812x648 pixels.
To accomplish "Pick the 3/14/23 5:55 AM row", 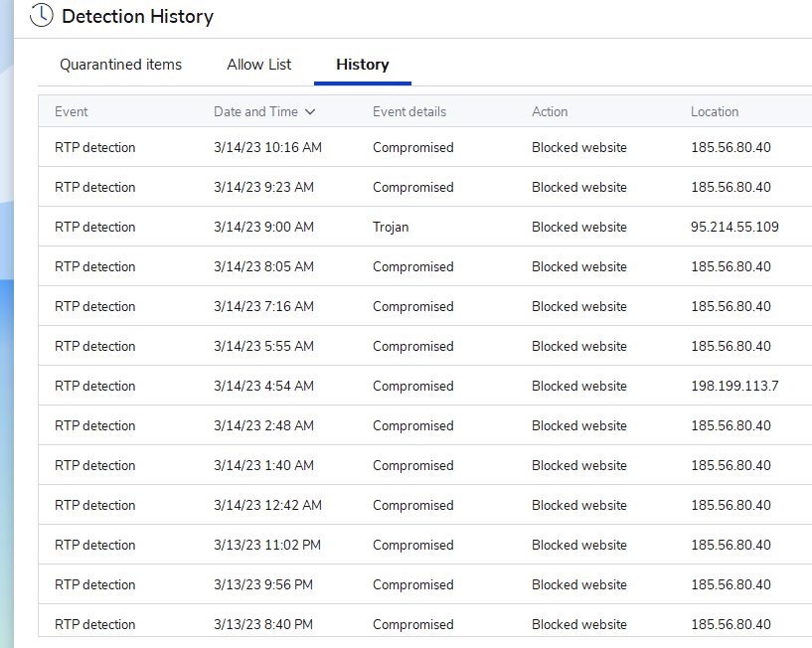I will 263,346.
